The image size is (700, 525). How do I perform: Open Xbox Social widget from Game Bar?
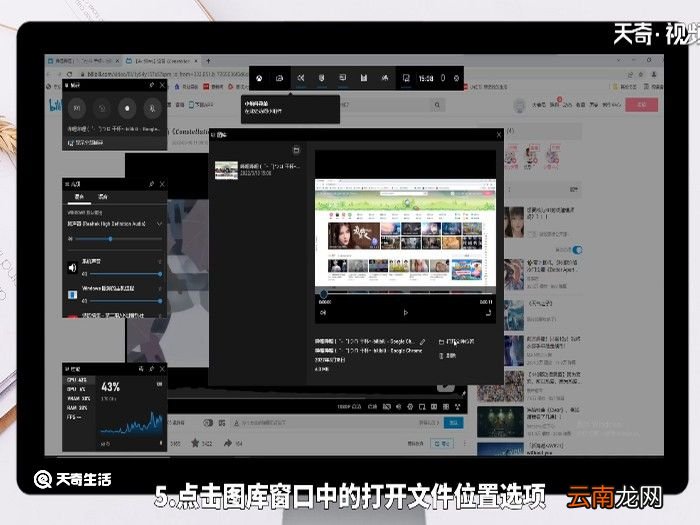(385, 78)
